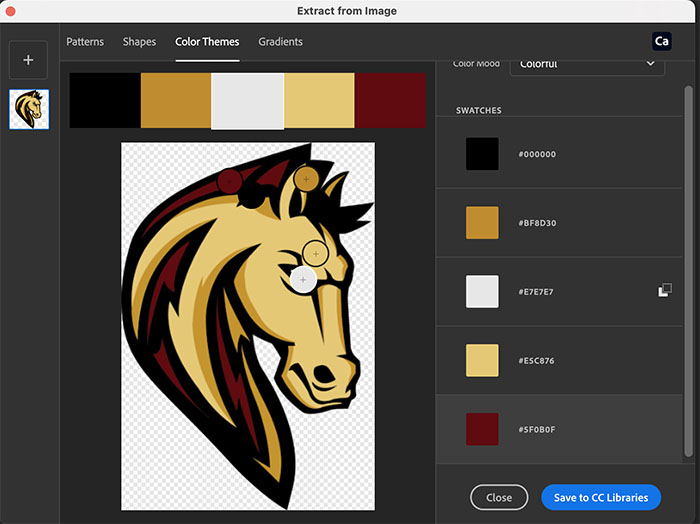Close the Extract from Image window

pos(10,11)
